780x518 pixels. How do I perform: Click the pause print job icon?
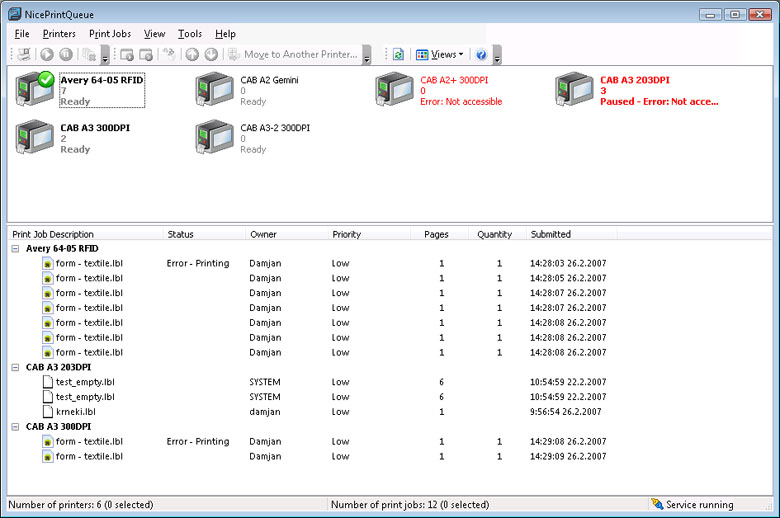pyautogui.click(x=146, y=54)
